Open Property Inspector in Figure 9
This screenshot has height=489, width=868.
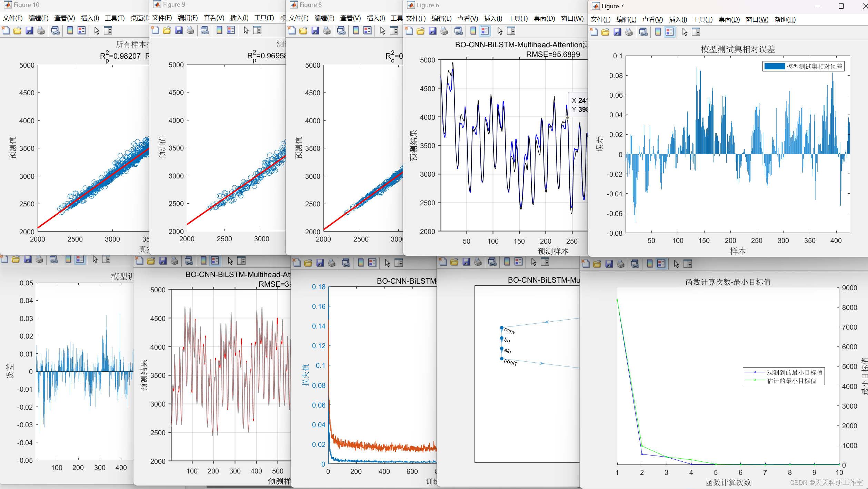(257, 30)
